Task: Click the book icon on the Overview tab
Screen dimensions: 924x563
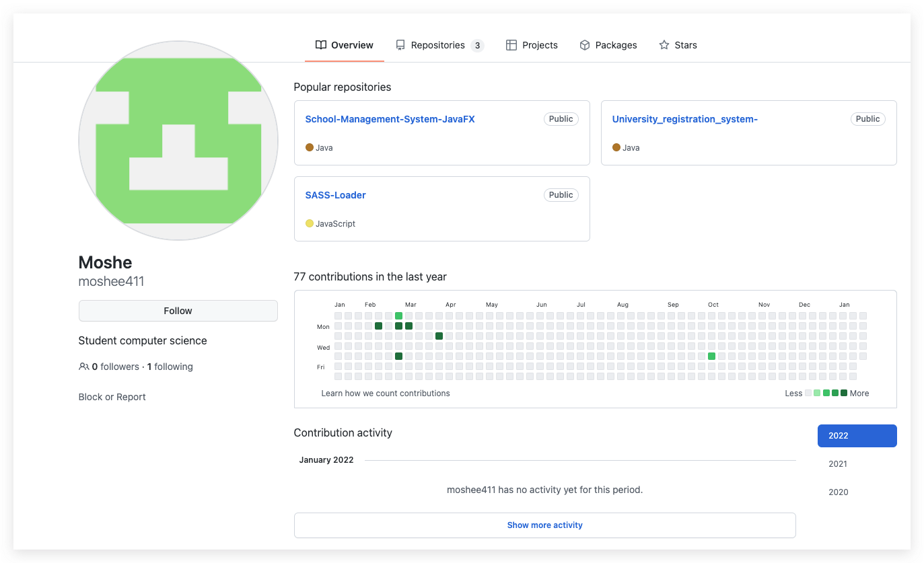Action: (321, 45)
